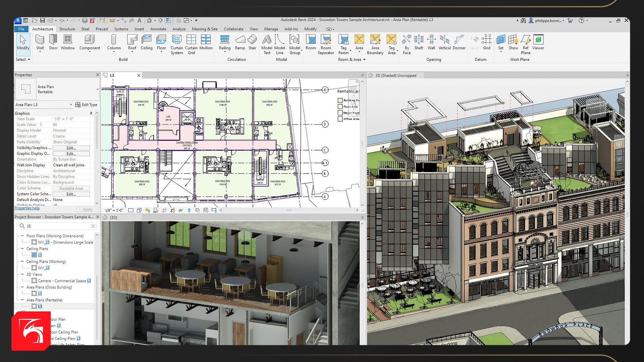644x362 pixels.
Task: Switch to the 3D (Shaded) Uncropped view tab
Action: (395, 75)
